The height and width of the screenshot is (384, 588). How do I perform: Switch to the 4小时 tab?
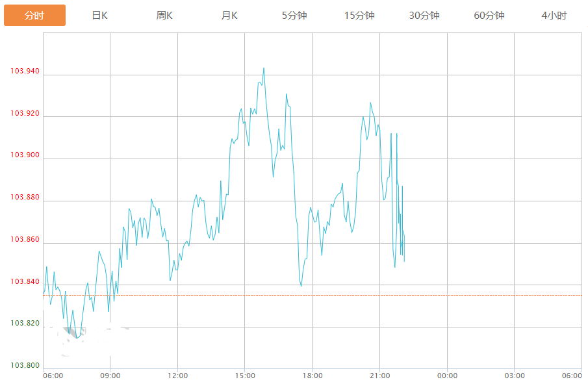click(554, 16)
